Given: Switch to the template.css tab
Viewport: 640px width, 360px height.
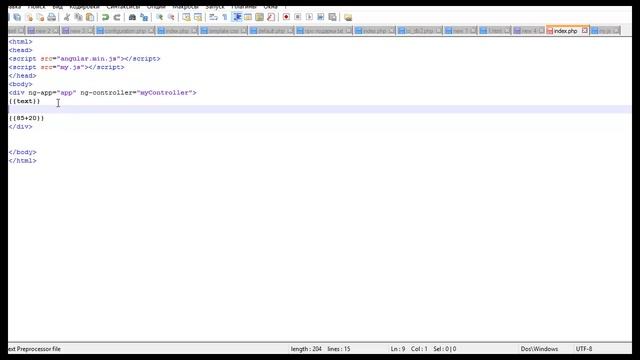Looking at the screenshot, I should (x=223, y=31).
